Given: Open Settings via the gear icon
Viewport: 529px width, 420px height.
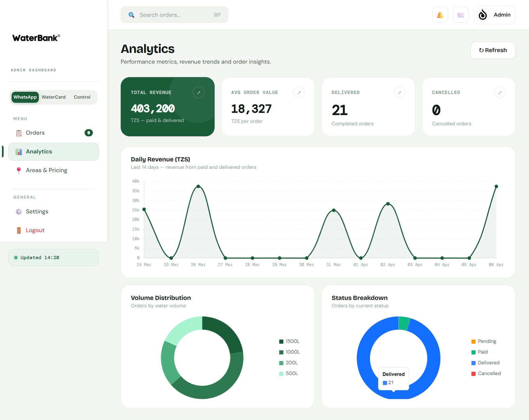Looking at the screenshot, I should point(19,211).
